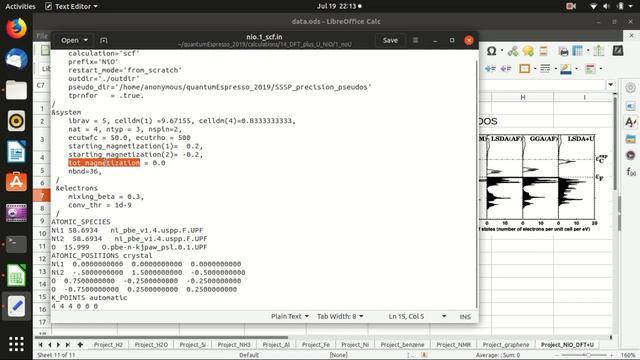
Task: Click headers and footers icon in Calc toolbar
Action: (543, 51)
